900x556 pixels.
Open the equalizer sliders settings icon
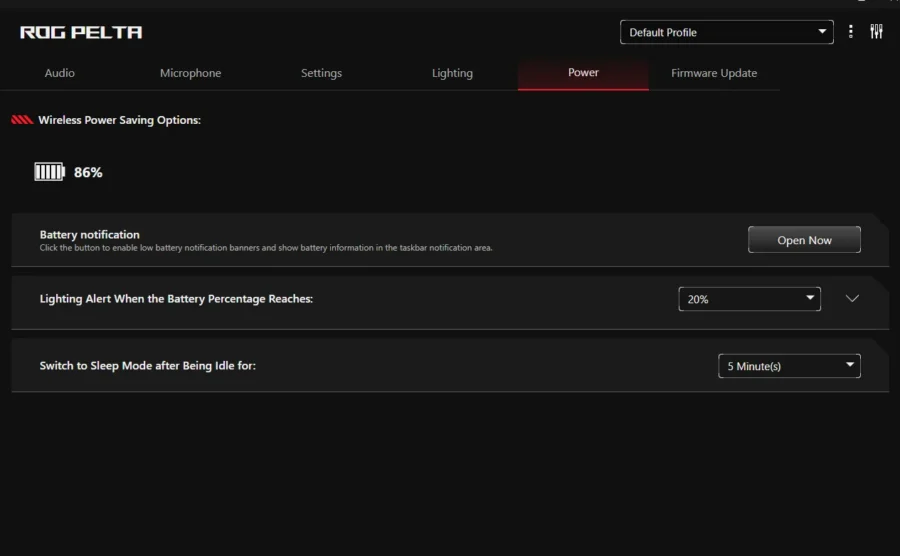(x=876, y=32)
